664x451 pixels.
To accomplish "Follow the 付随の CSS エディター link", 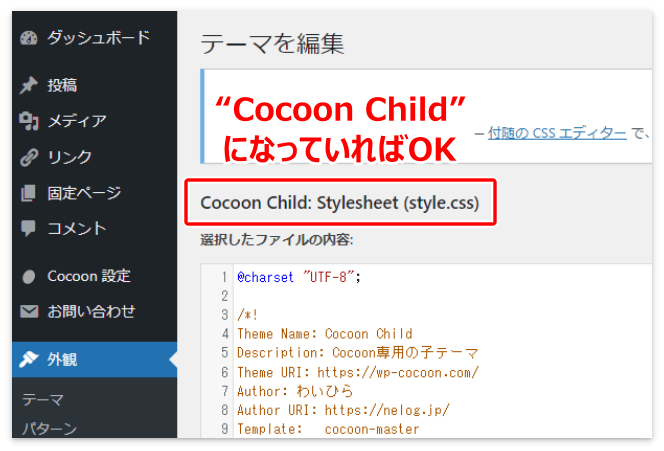I will (557, 133).
